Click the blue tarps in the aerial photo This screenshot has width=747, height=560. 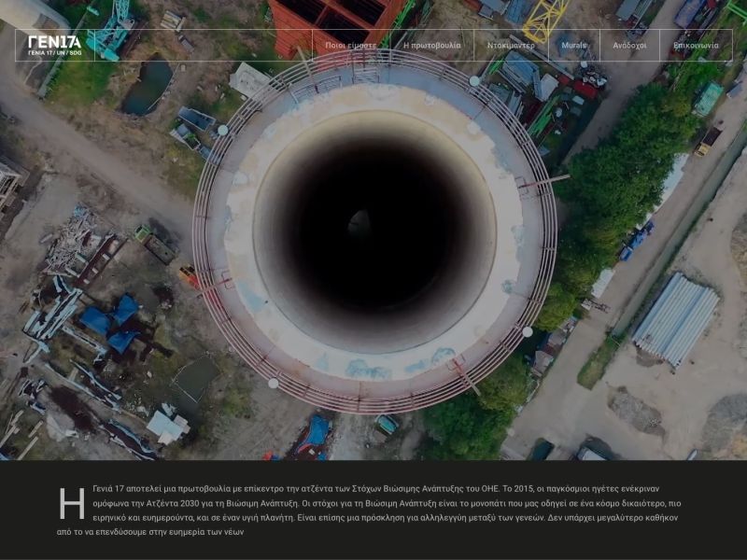(110, 322)
